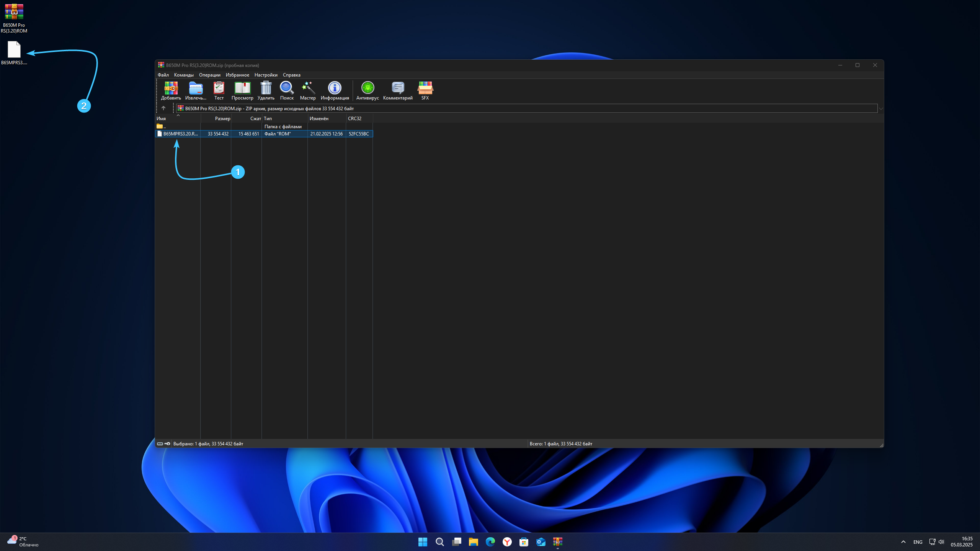Click the Файл "ROM" type cell
Screen dimensions: 980x551
coord(277,134)
